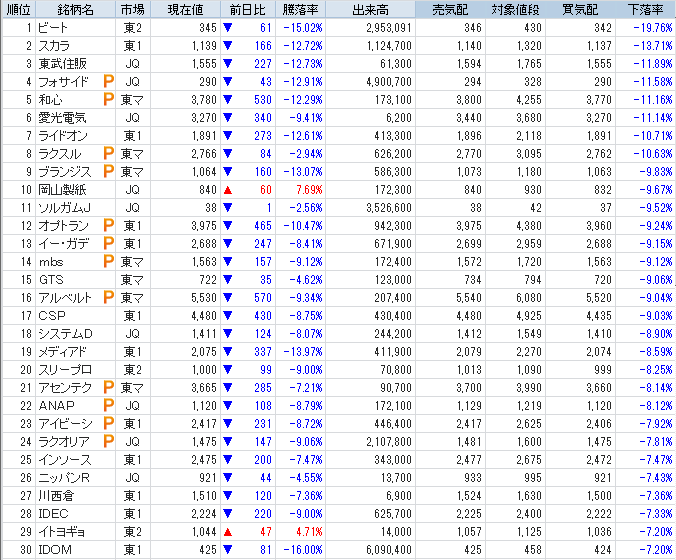Click the P icon beside フォサイド

point(109,81)
